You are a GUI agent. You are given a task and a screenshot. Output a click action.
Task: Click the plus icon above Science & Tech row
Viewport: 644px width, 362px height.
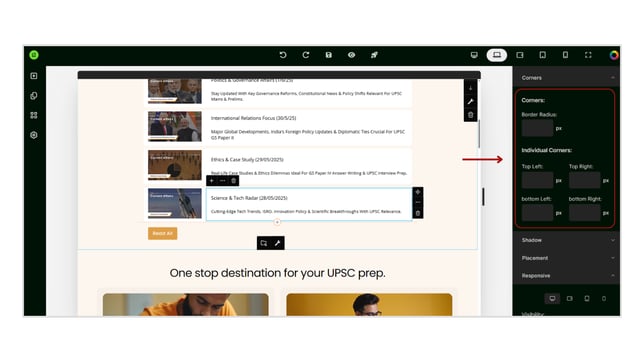212,181
